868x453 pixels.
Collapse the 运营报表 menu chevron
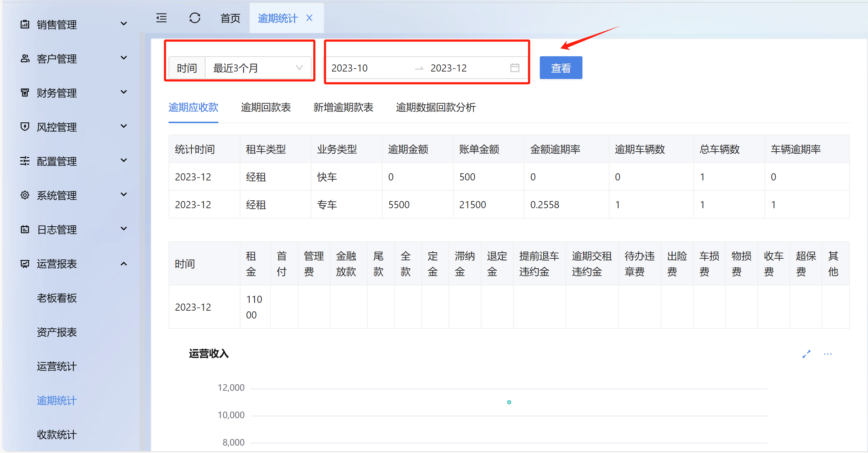point(124,264)
